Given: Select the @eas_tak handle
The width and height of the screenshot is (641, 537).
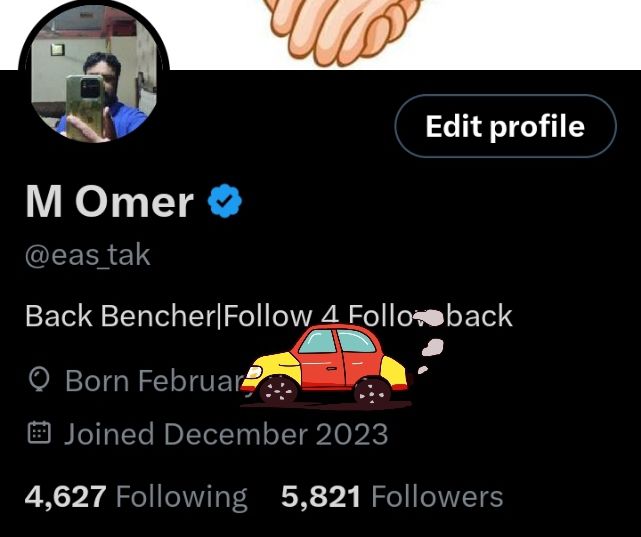Looking at the screenshot, I should coord(87,256).
